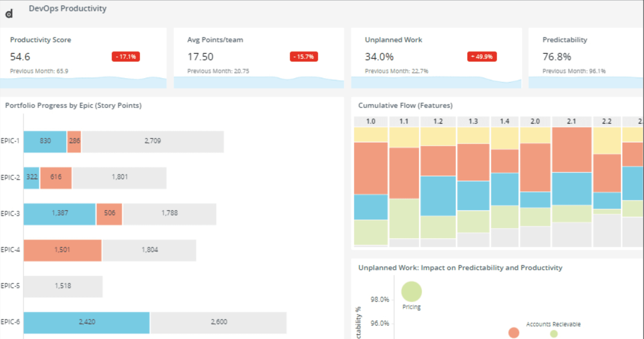
Task: Click EPIC-4 orange bar segment 1,501
Action: point(62,250)
